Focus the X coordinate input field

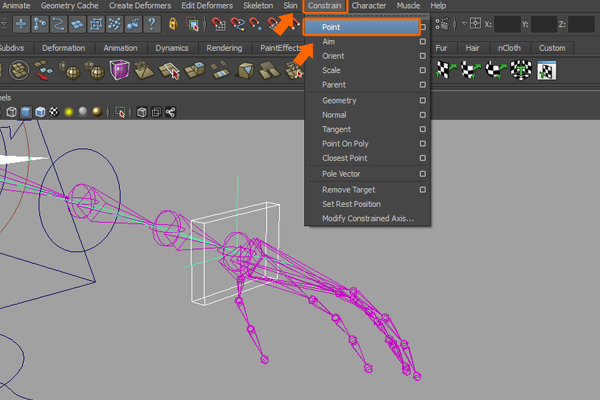point(507,24)
